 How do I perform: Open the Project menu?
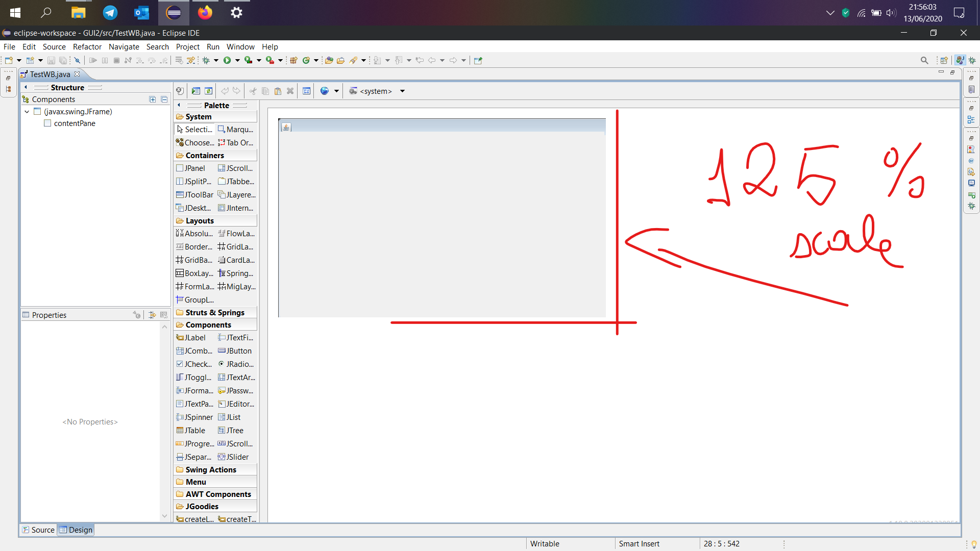pos(188,46)
